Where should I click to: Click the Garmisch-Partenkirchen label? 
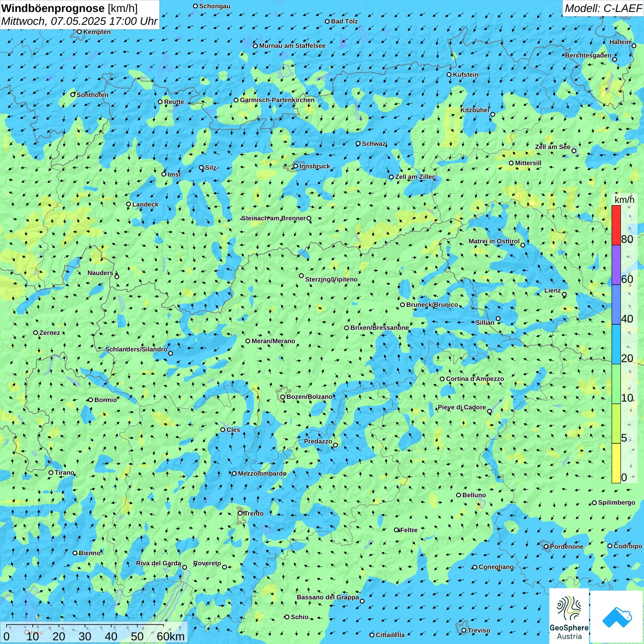277,100
